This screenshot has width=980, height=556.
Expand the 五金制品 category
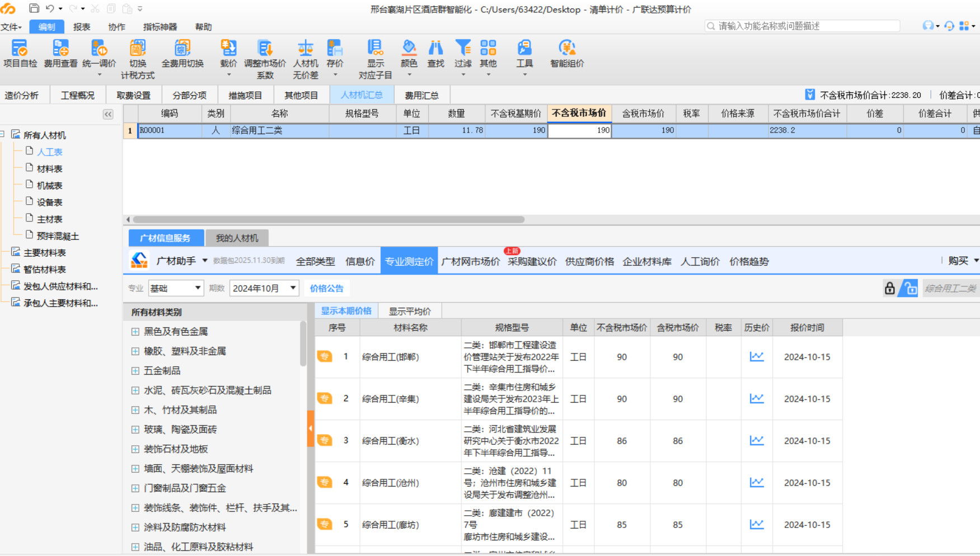[135, 371]
